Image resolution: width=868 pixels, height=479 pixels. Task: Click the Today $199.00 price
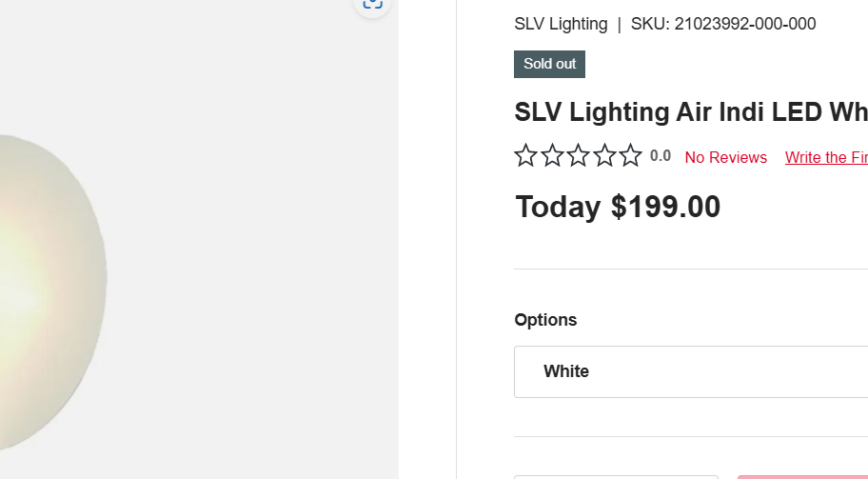tap(618, 207)
